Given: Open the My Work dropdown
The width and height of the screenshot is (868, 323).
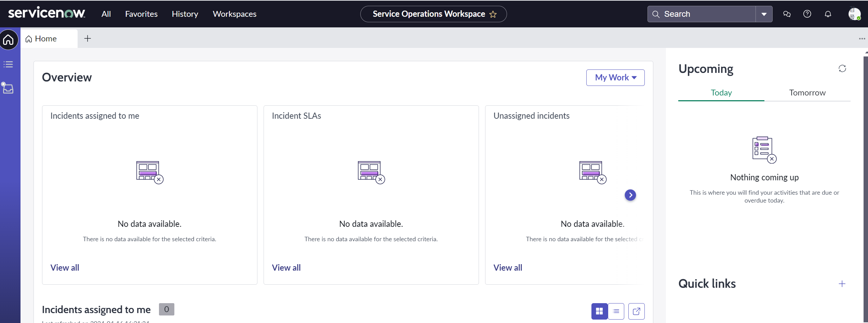Looking at the screenshot, I should [x=615, y=77].
